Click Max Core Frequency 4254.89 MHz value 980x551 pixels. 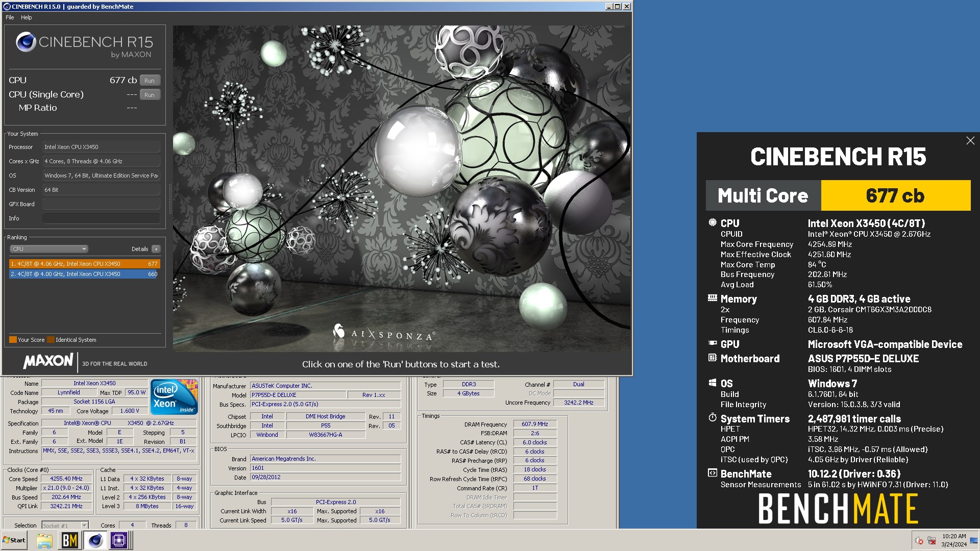(829, 244)
